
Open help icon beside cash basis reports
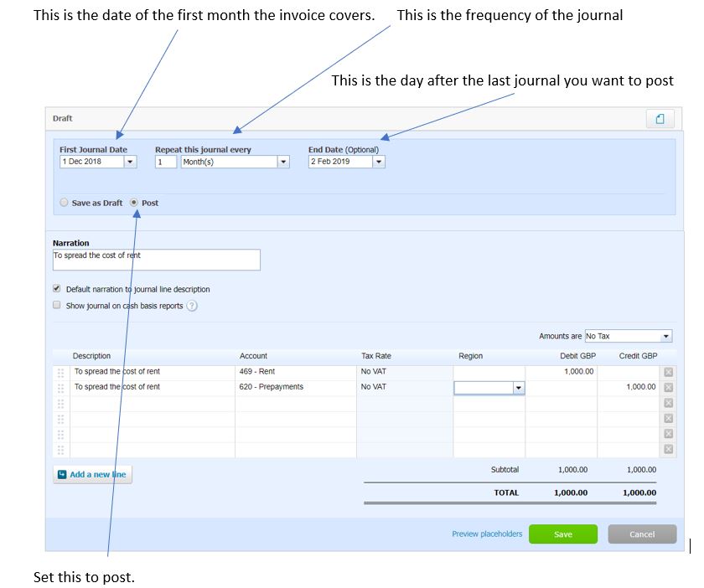click(x=192, y=306)
